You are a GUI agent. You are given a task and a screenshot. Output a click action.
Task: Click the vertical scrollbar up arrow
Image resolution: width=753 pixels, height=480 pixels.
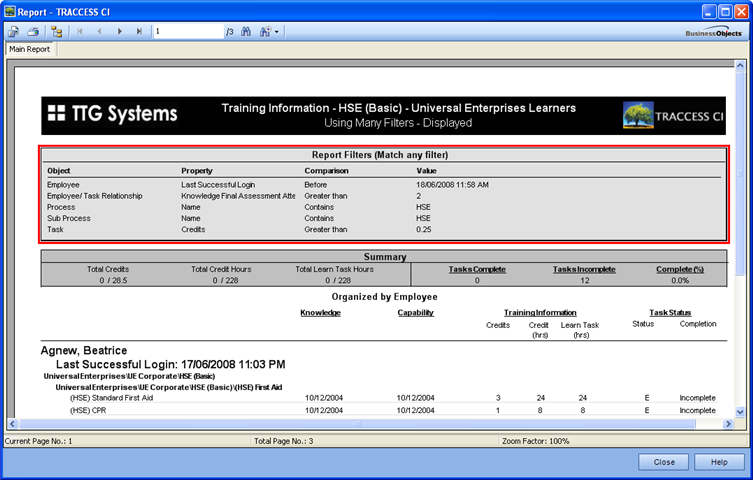(740, 66)
